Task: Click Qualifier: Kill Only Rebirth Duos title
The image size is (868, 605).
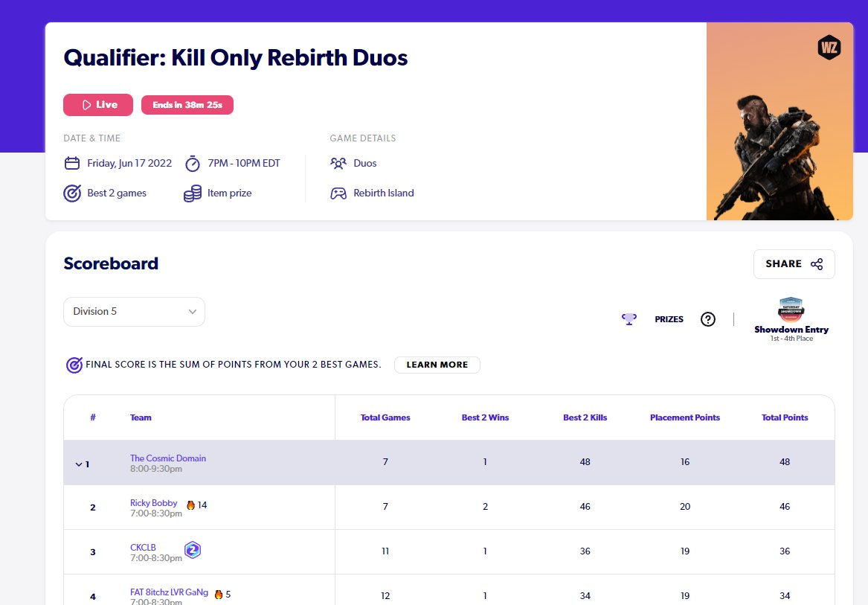Action: point(235,57)
